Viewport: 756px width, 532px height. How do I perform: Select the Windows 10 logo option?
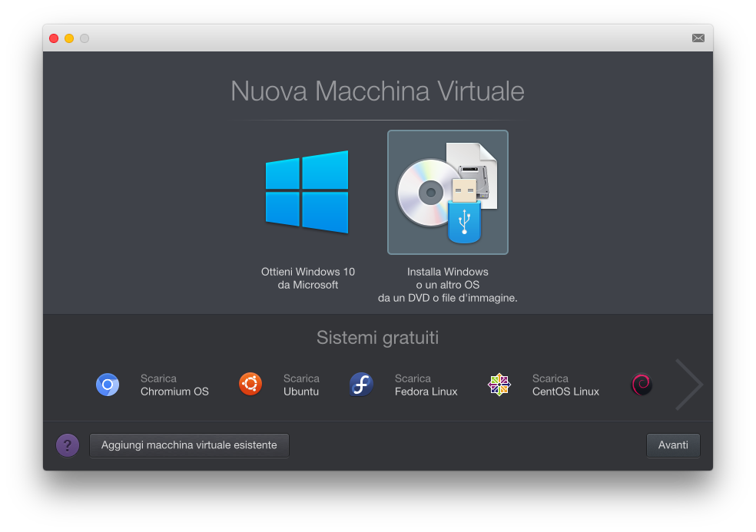(307, 192)
